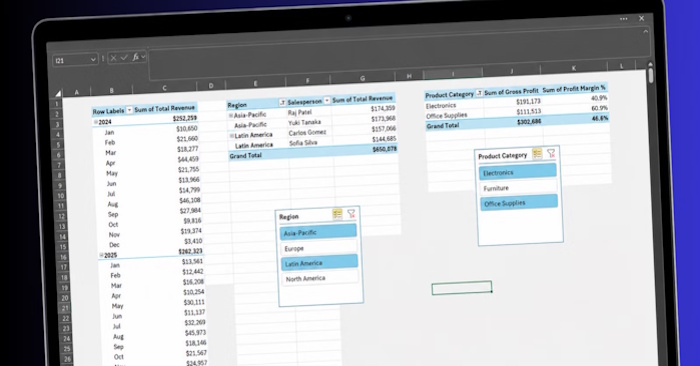Clear the filter on the Region slicer

351,214
